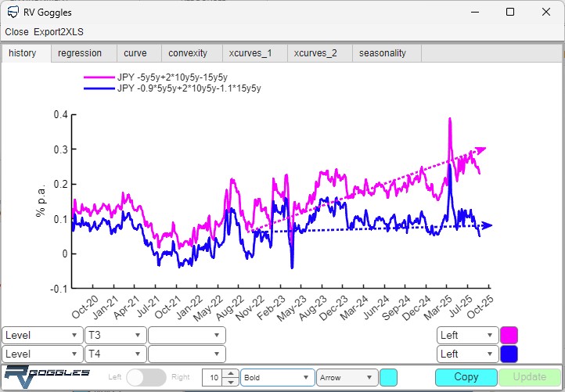Switch to the regression tab
This screenshot has height=392, width=565.
coord(80,53)
